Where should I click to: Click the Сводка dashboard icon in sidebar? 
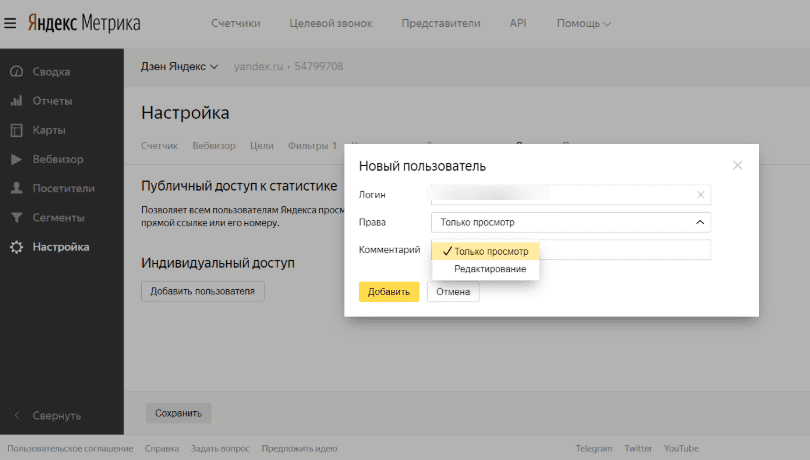[16, 72]
